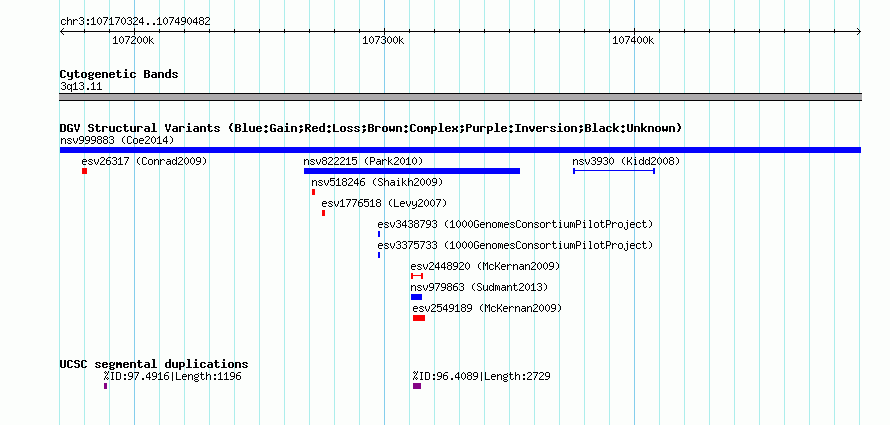Click the 3q13.11 band label
890x425 pixels.
[x=81, y=87]
